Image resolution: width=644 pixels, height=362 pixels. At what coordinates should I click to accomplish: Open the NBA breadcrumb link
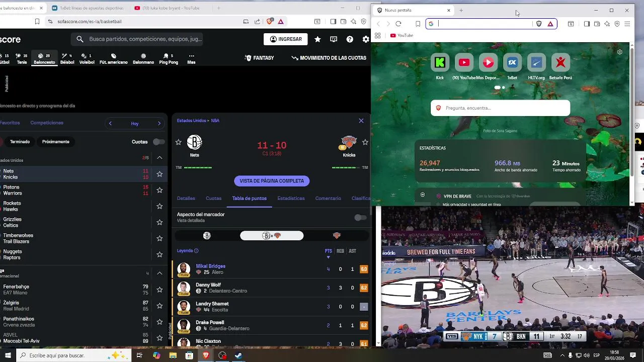pos(215,121)
